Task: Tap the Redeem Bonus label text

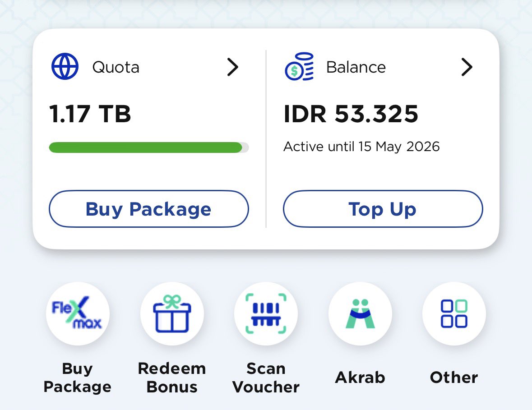Action: coord(172,378)
